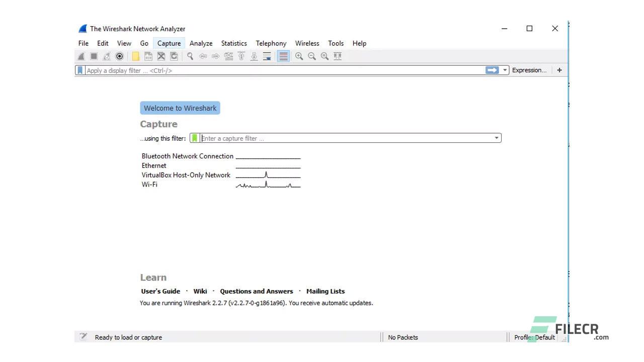The height and width of the screenshot is (362, 644).
Task: Click the Go to next packet arrow
Action: 216,56
